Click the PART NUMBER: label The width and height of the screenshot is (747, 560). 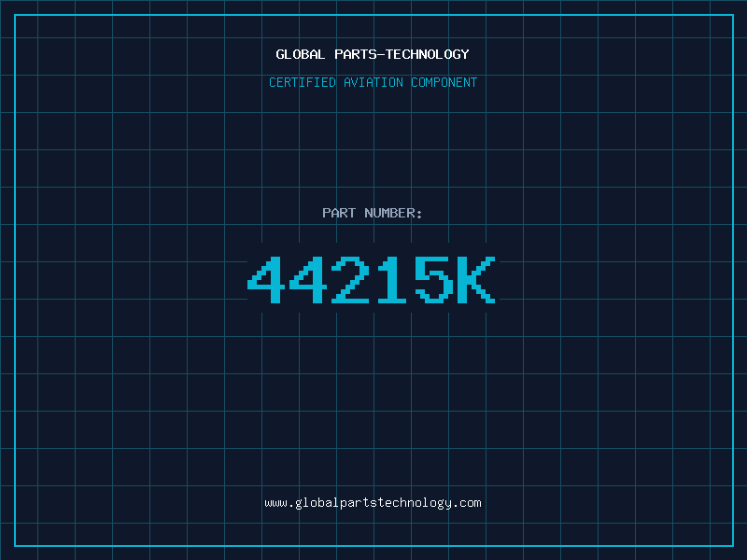[373, 213]
